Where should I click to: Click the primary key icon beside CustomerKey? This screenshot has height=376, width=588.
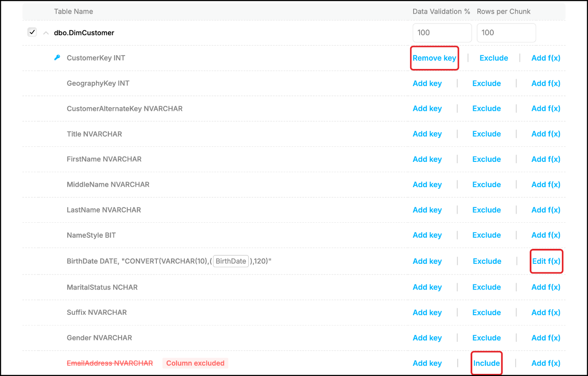(57, 58)
